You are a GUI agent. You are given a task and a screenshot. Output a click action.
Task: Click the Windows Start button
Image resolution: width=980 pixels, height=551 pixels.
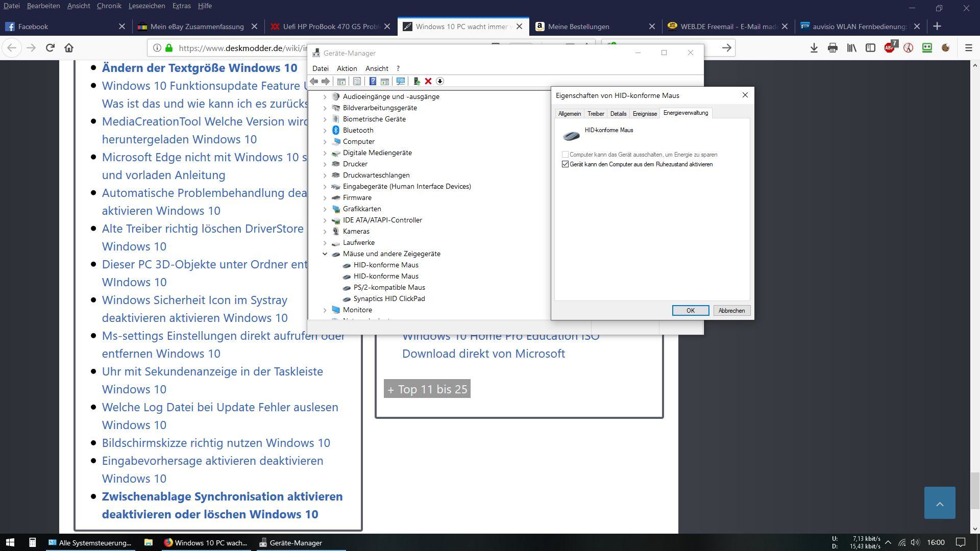10,542
